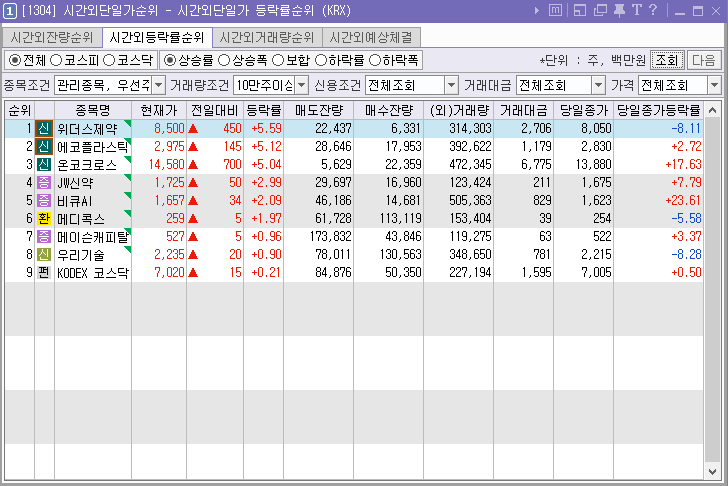Switch to the 시간외등락률순위 tab

157,38
